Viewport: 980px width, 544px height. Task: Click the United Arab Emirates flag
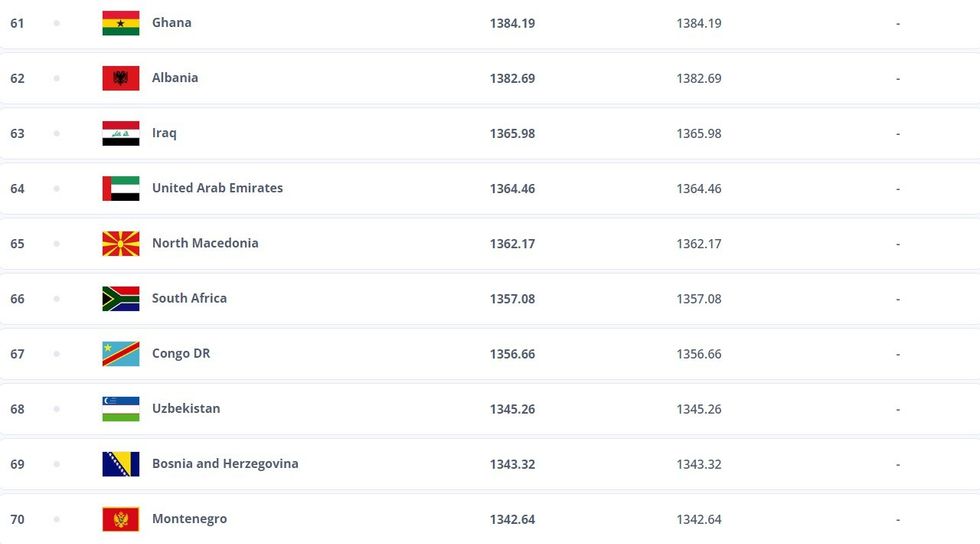point(121,188)
